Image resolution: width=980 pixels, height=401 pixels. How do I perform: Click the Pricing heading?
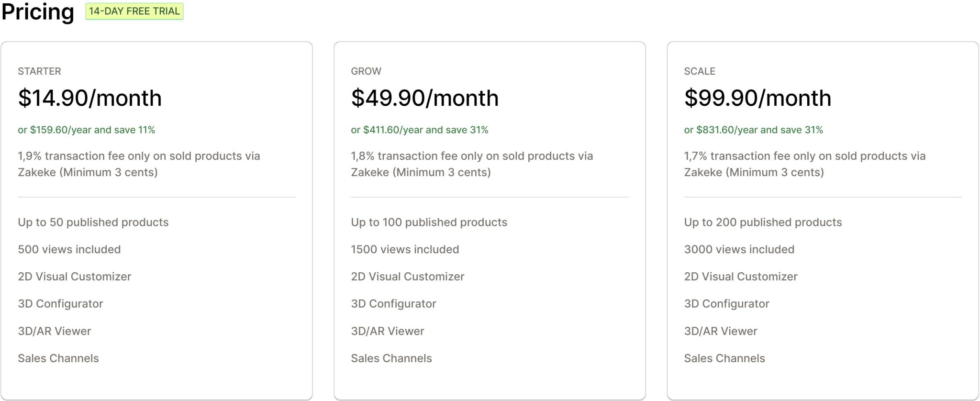[x=38, y=12]
